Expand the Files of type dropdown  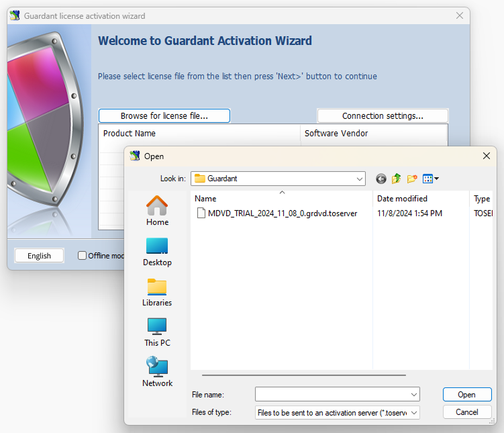(414, 412)
